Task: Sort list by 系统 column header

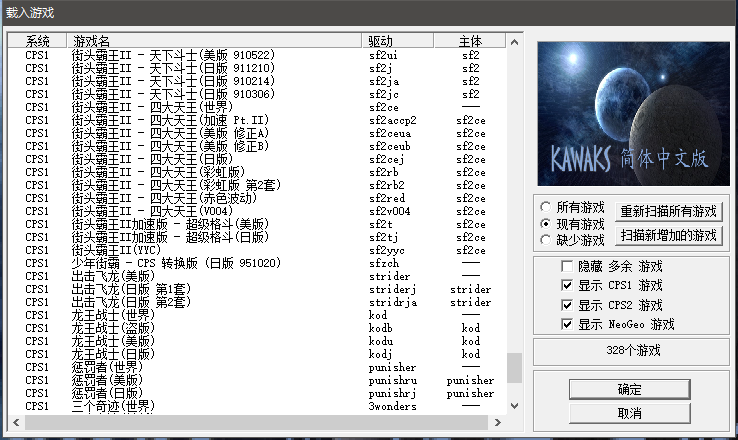Action: [37, 41]
